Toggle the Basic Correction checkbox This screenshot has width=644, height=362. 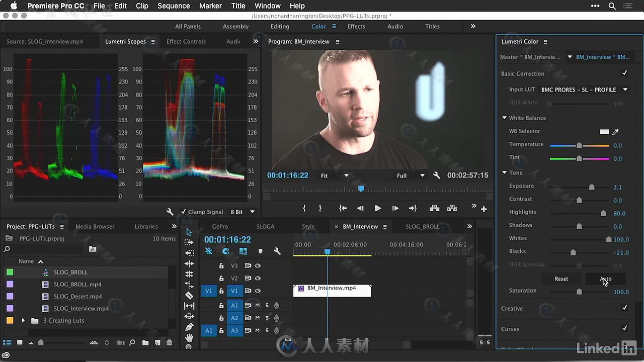pos(624,73)
